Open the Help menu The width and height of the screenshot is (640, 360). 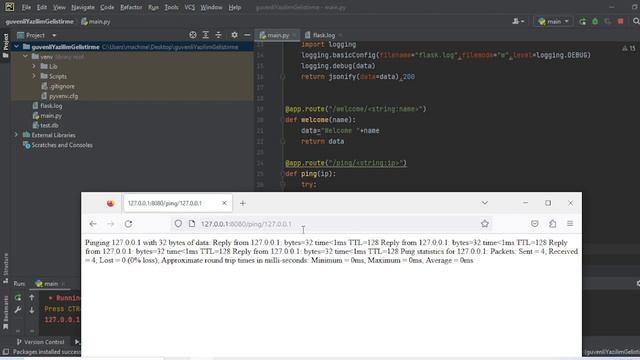pos(235,7)
